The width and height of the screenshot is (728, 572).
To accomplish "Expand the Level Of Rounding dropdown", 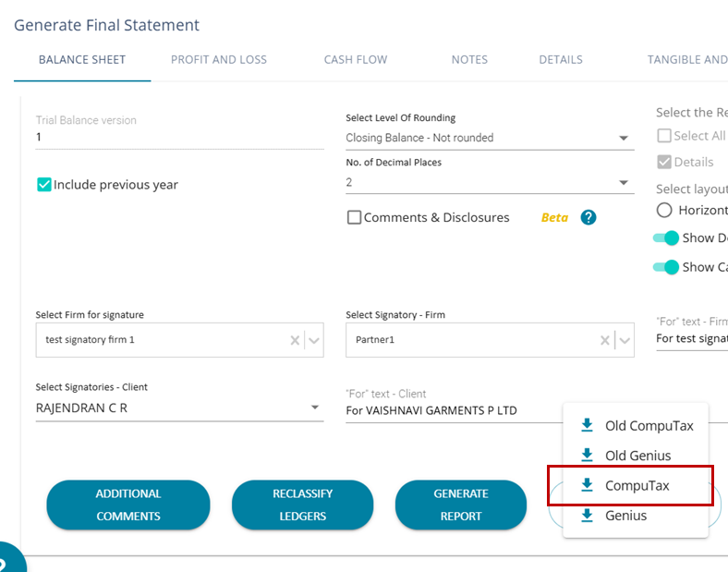I will 624,139.
